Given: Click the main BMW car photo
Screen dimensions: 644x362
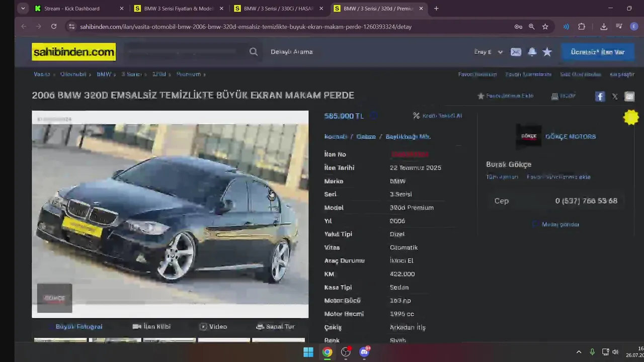Looking at the screenshot, I should coord(170,214).
